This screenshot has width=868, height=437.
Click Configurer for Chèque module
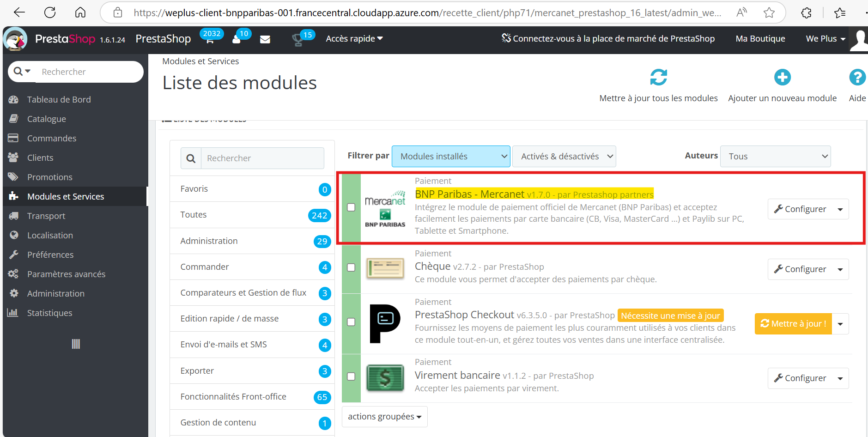(x=800, y=269)
